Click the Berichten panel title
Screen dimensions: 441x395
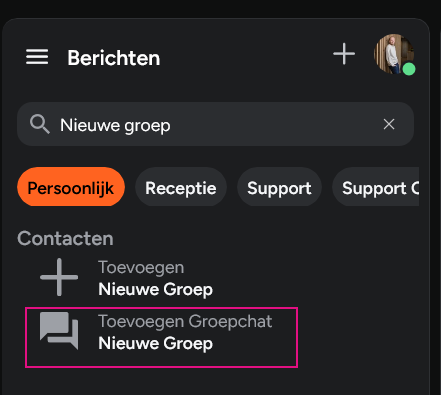coord(114,58)
